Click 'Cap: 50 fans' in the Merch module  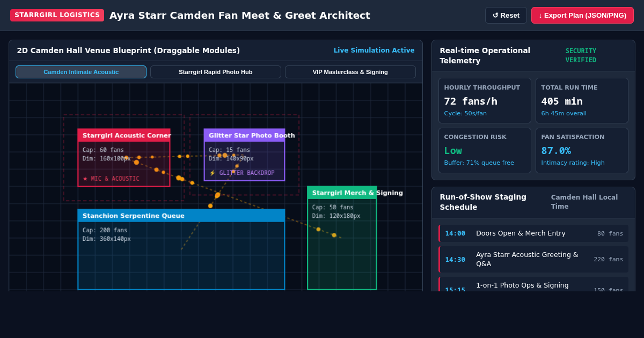tap(333, 207)
